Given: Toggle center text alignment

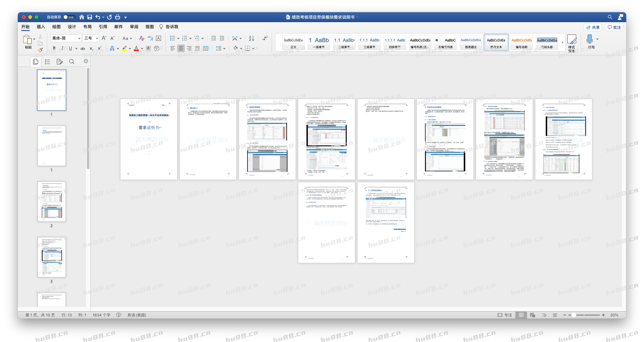Looking at the screenshot, I should pyautogui.click(x=181, y=48).
